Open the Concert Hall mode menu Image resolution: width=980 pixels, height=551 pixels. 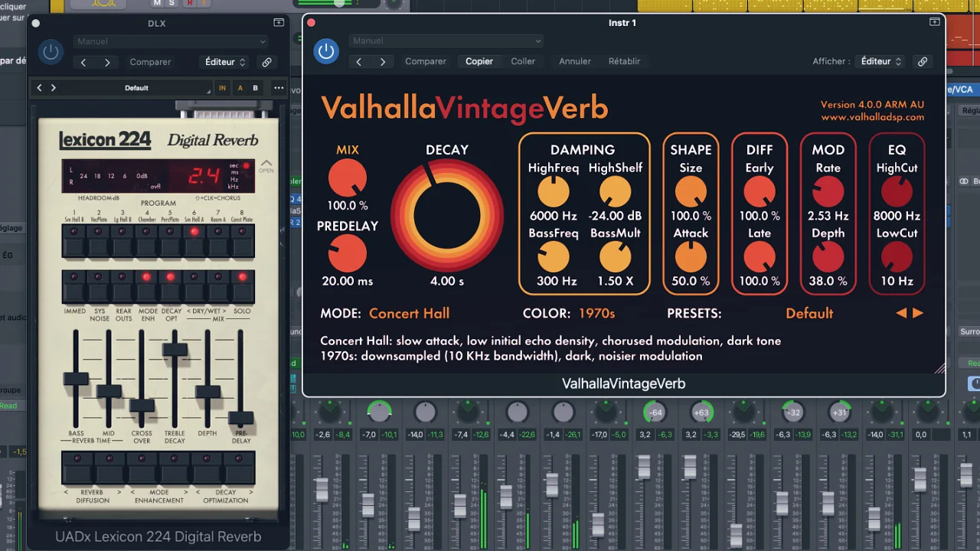409,312
